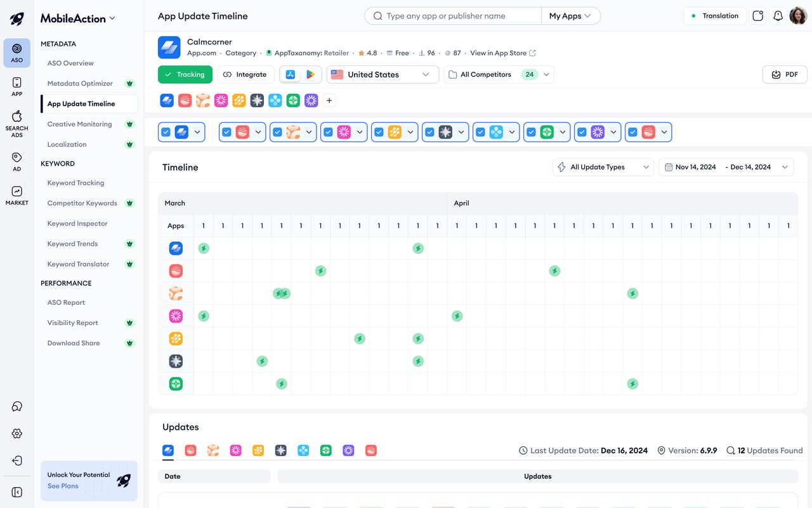Open the notifications bell
This screenshot has height=508, width=812.
pyautogui.click(x=778, y=16)
